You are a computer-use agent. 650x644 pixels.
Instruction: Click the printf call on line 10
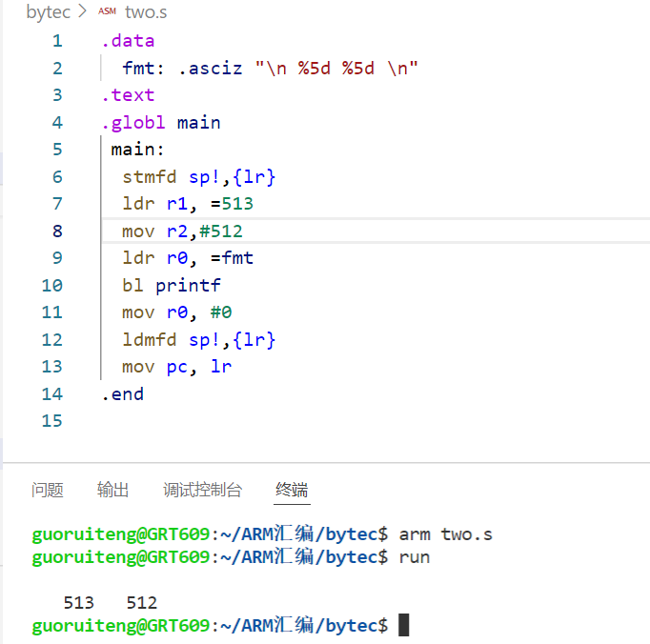[188, 285]
